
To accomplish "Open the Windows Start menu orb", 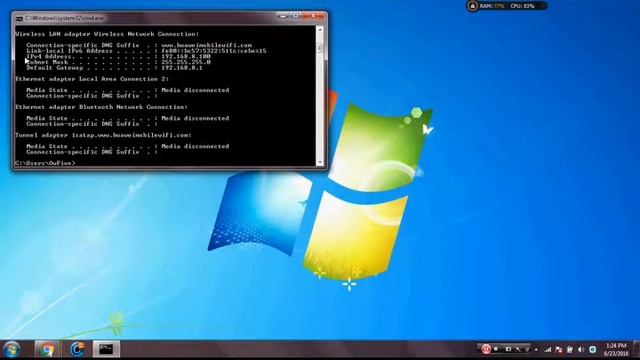I will pyautogui.click(x=11, y=350).
